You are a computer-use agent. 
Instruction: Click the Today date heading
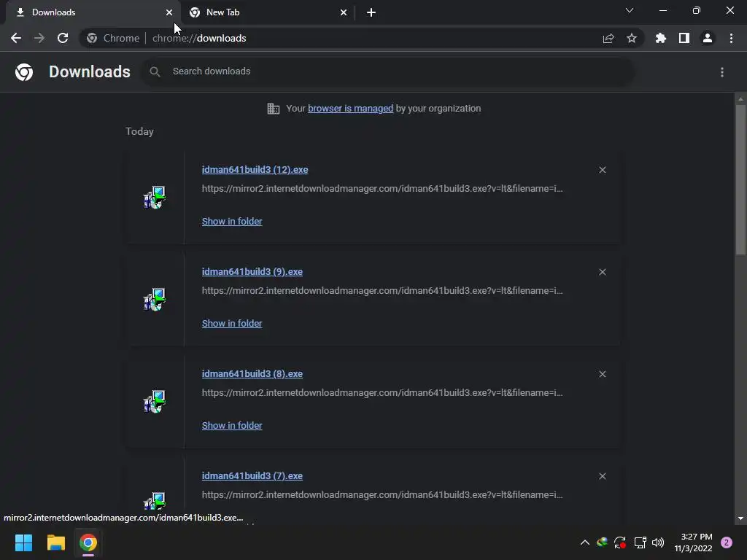pyautogui.click(x=139, y=132)
